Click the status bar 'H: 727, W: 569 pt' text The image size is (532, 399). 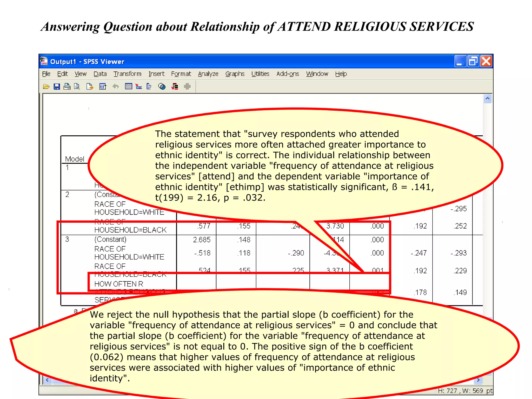pyautogui.click(x=465, y=391)
